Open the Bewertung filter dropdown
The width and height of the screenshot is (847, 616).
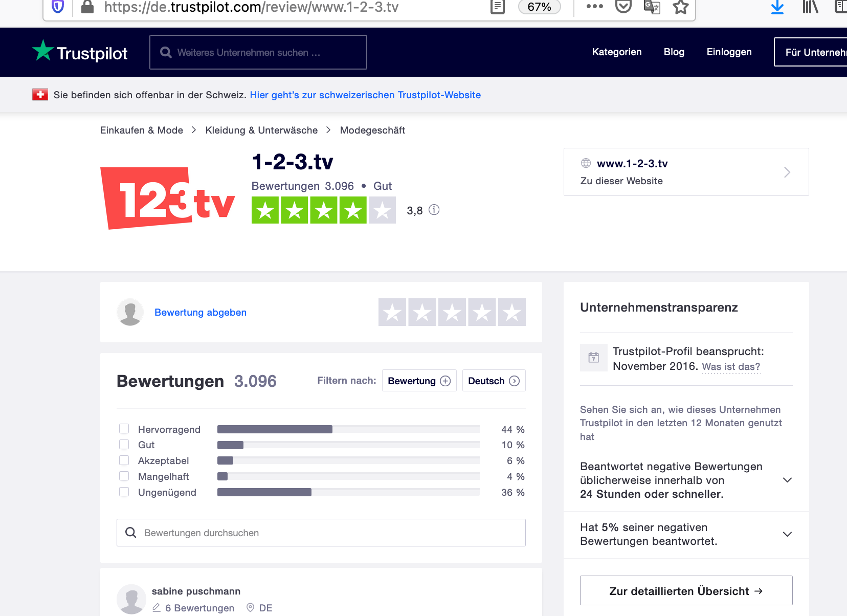[x=419, y=381]
